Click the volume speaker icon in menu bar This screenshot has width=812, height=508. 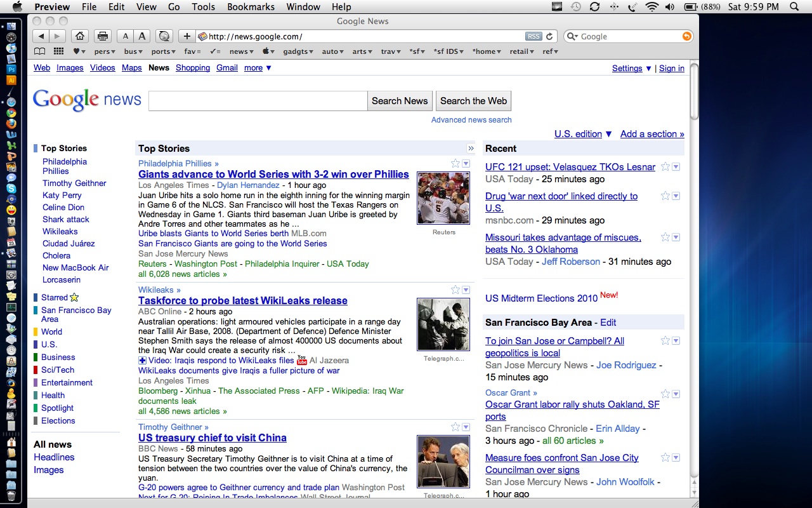(x=670, y=7)
